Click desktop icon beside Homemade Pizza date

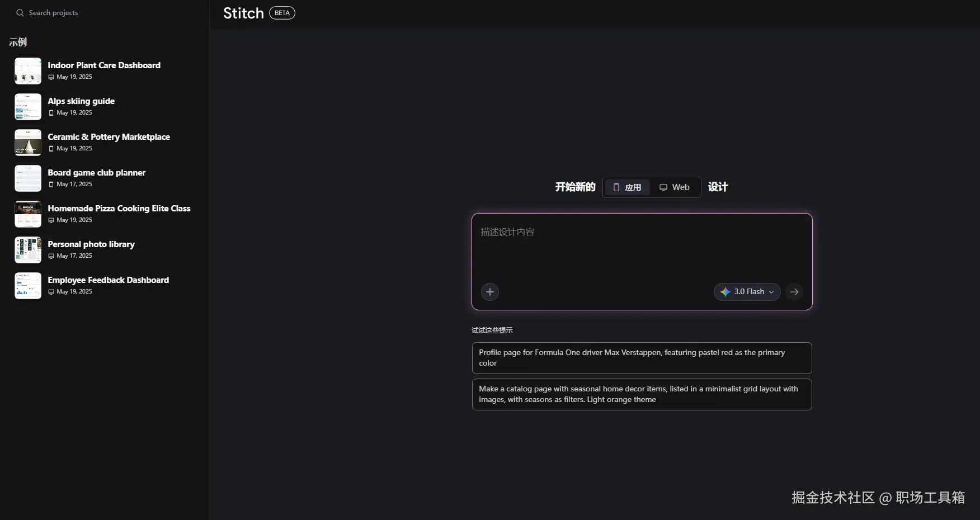click(51, 220)
